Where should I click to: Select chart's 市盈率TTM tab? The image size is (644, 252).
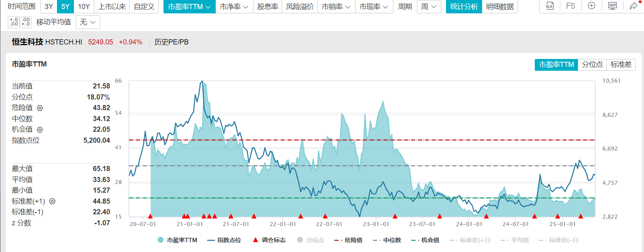pyautogui.click(x=556, y=64)
